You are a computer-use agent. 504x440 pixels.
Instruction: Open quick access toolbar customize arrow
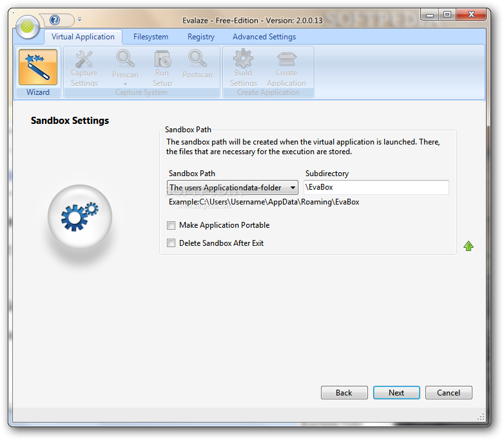79,19
